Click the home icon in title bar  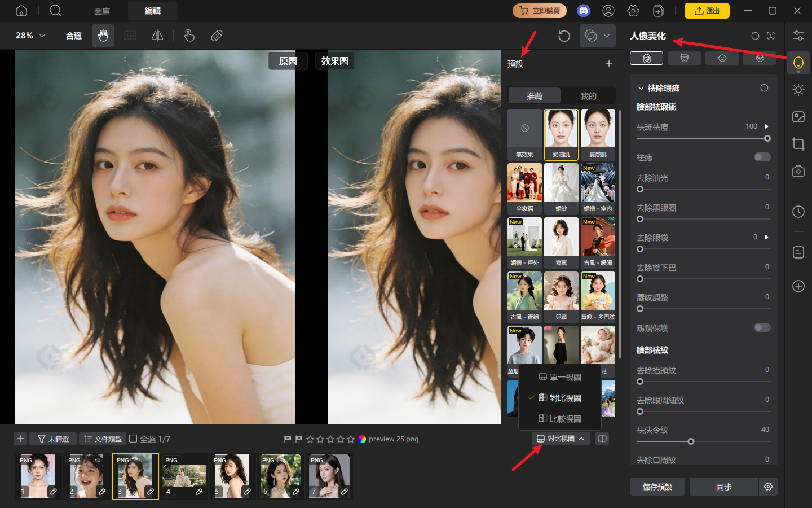21,11
